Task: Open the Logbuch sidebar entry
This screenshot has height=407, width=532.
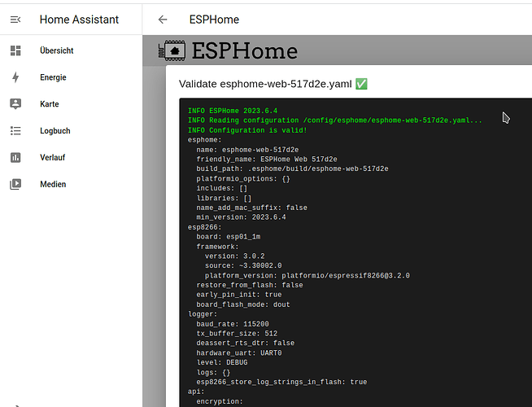Action: pos(71,131)
